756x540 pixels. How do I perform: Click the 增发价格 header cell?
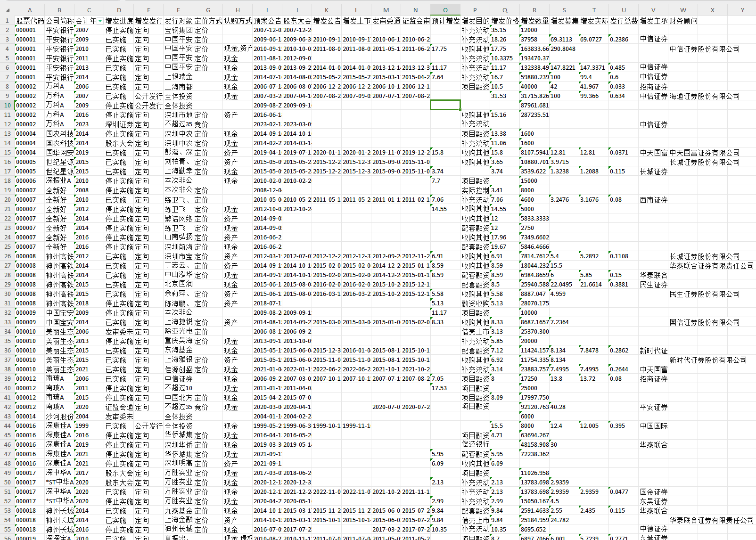504,21
